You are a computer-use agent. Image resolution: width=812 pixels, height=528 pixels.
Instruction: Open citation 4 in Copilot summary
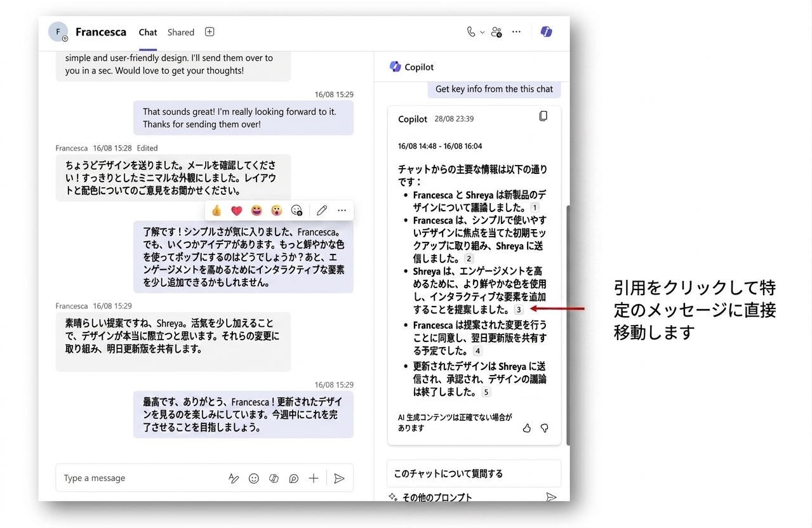point(477,351)
